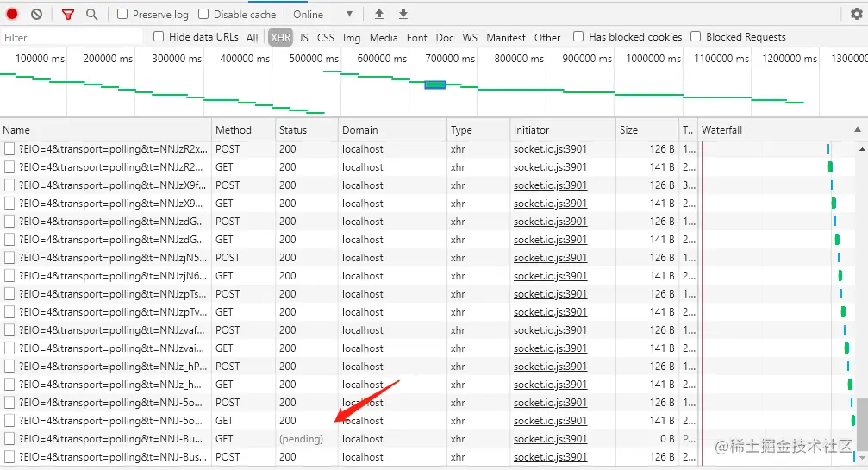Select the Img request type filter
The height and width of the screenshot is (470, 868).
[x=352, y=38]
